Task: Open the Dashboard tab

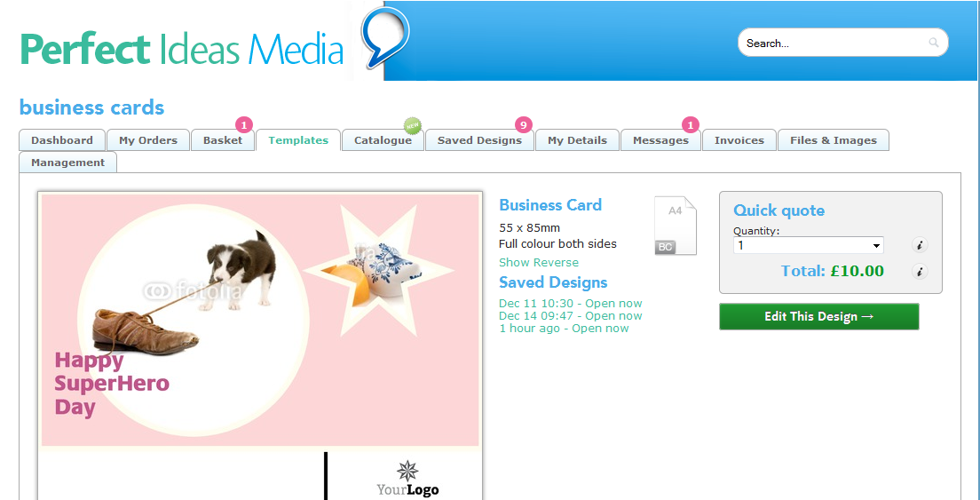Action: coord(62,140)
